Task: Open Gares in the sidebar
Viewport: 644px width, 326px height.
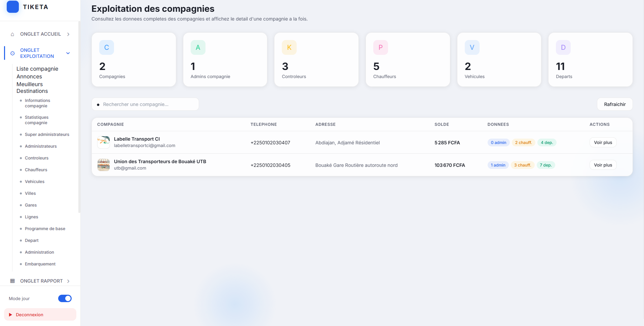Action: point(31,205)
